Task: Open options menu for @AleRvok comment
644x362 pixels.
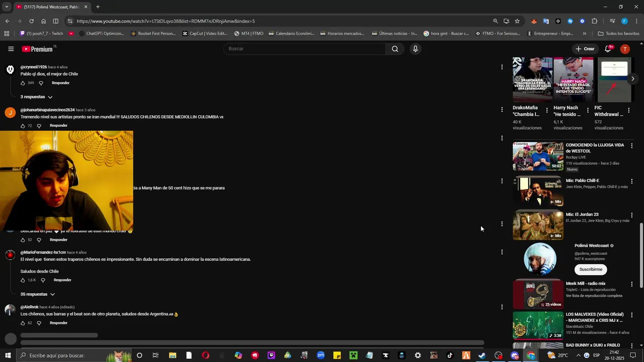Action: point(502,307)
